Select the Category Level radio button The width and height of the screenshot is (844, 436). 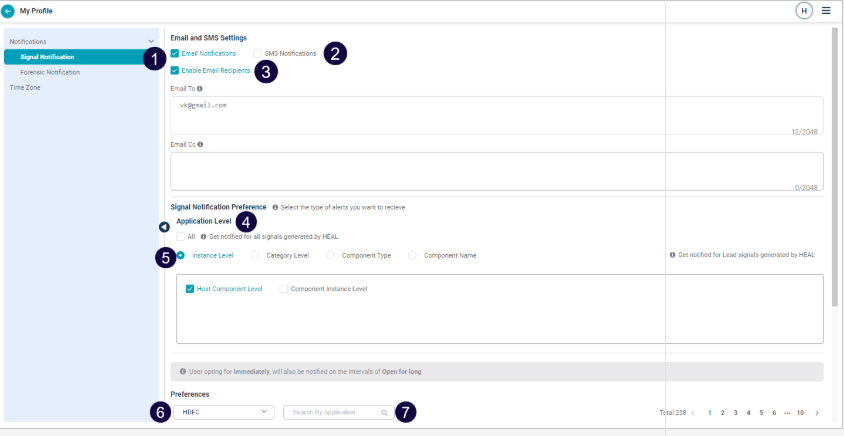pos(256,255)
